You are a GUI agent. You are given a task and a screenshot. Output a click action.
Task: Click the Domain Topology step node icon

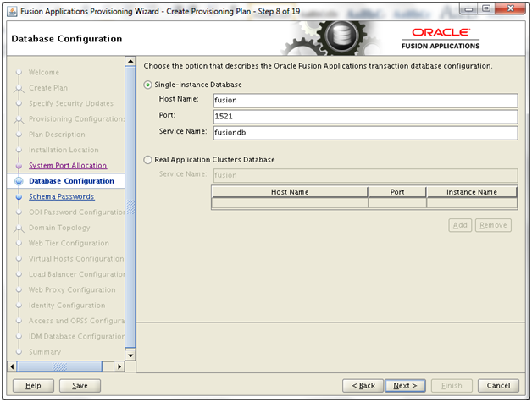[x=19, y=229]
